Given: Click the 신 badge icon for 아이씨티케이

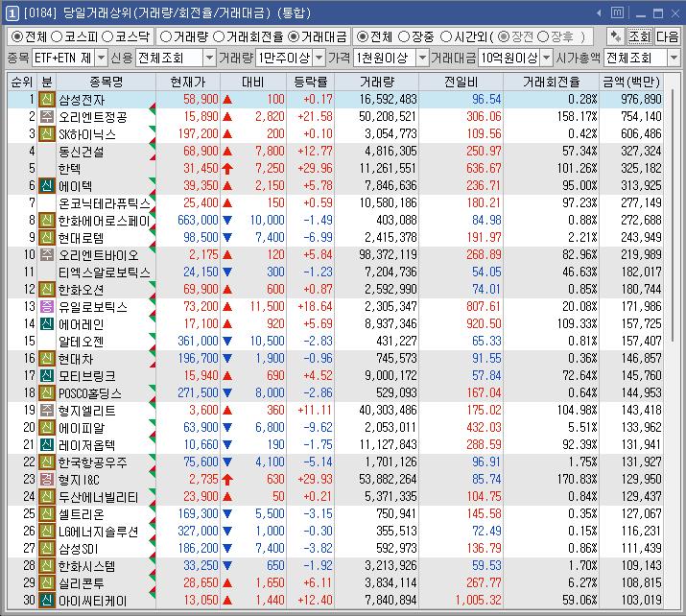Looking at the screenshot, I should (46, 601).
